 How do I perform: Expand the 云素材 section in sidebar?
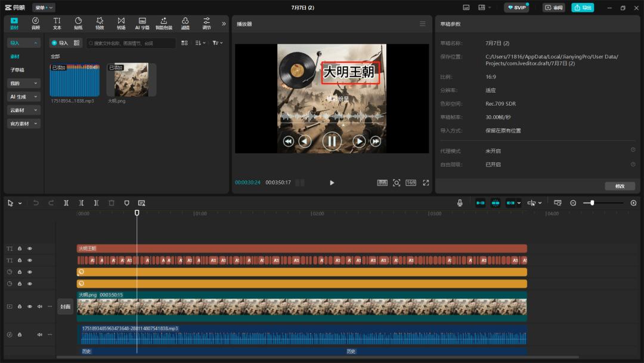(x=24, y=110)
